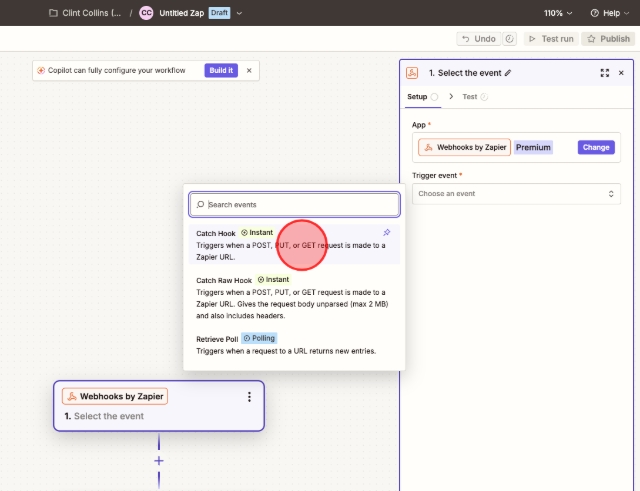
Task: Click Select the event text on canvas step
Action: point(109,416)
